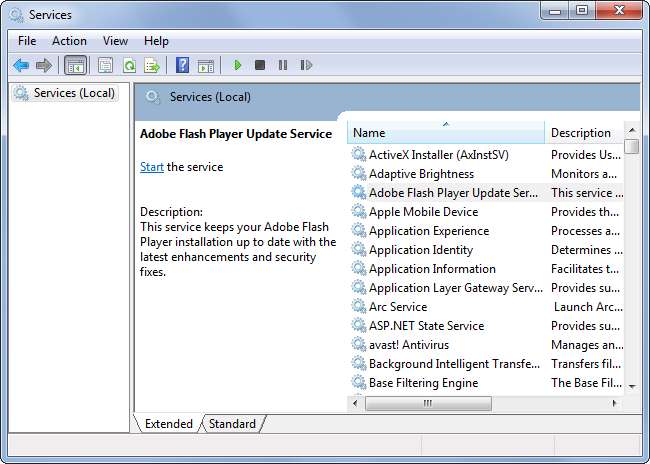The height and width of the screenshot is (464, 650).
Task: Open Properties from the toolbar
Action: [x=106, y=65]
